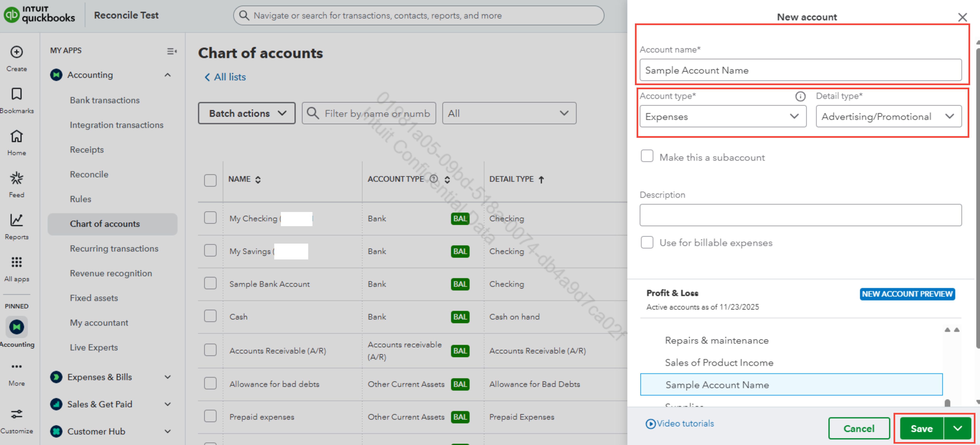Tick the Sample Bank Account row checkbox
Screen dimensions: 980x445
[x=210, y=283]
